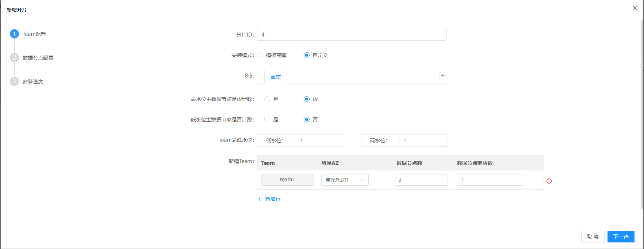
Task: Click the 安装进度 step label
Action: (x=33, y=82)
